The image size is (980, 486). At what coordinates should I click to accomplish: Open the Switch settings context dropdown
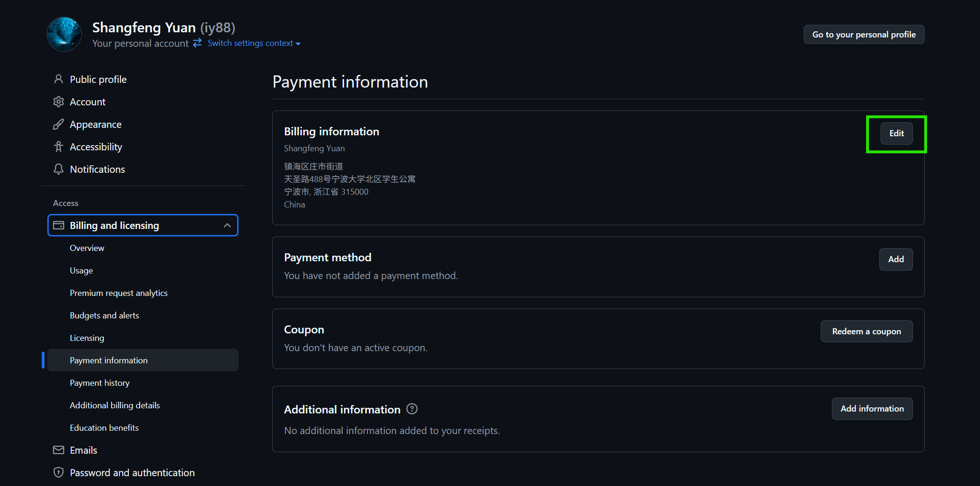tap(254, 43)
